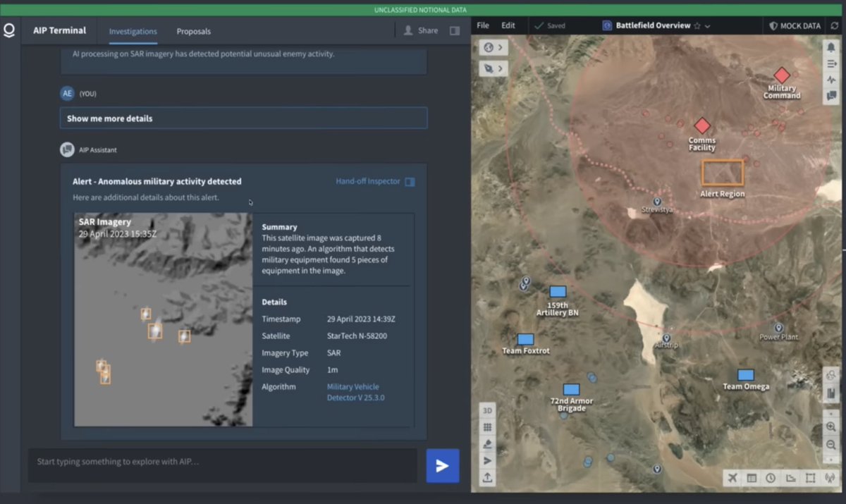Click the Share button

pyautogui.click(x=421, y=31)
